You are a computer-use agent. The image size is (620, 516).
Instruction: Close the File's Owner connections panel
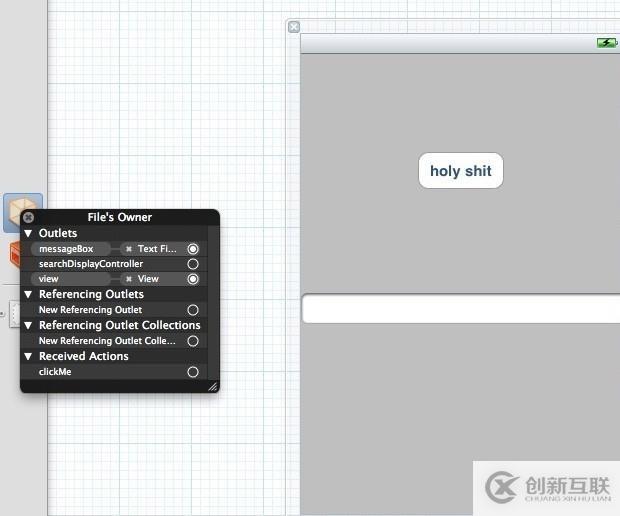(x=28, y=217)
